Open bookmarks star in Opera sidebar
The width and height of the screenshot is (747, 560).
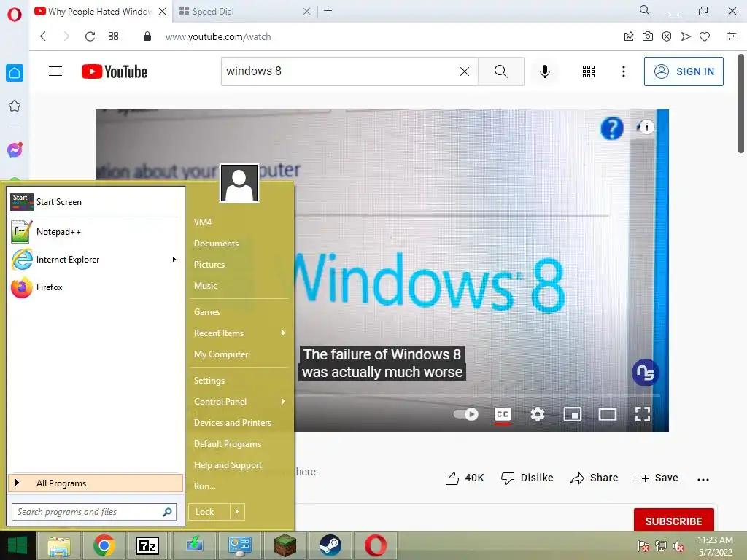point(15,106)
